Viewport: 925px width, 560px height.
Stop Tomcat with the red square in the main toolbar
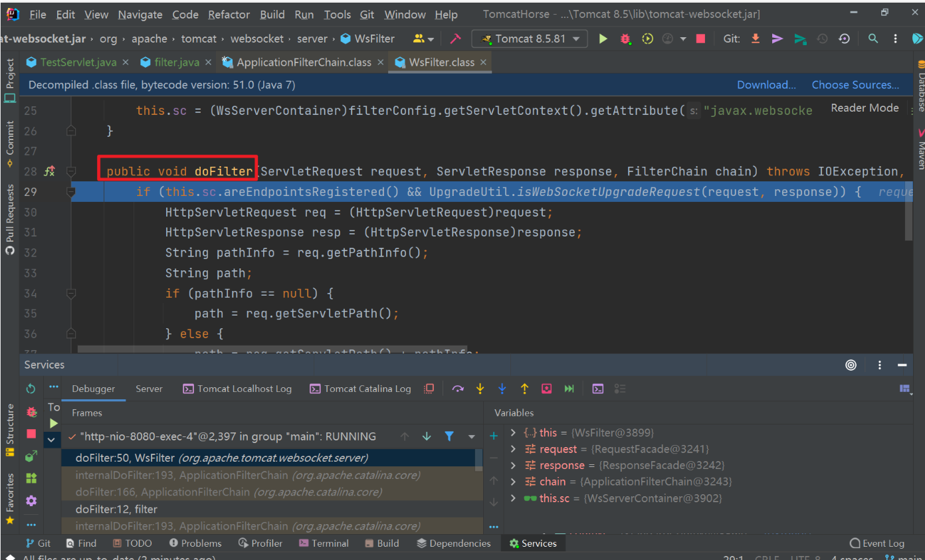700,39
